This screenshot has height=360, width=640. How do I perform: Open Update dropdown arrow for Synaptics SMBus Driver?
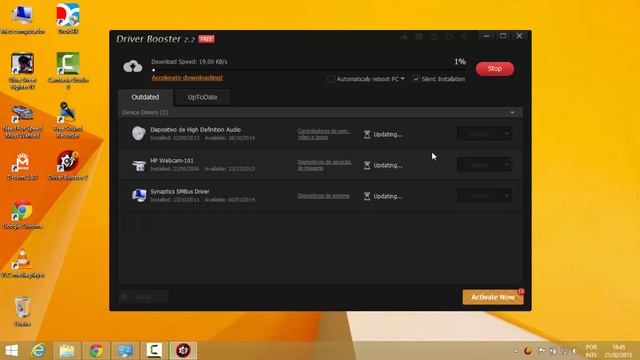pyautogui.click(x=507, y=196)
